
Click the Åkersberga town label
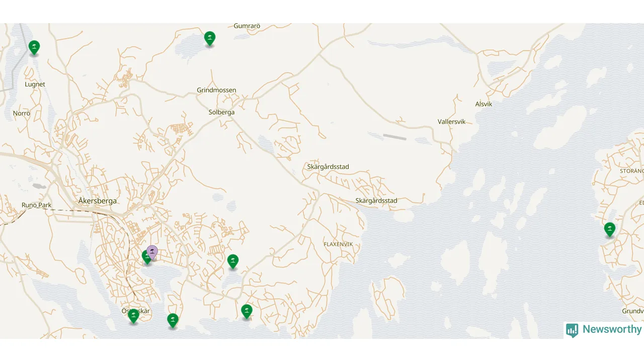(98, 201)
